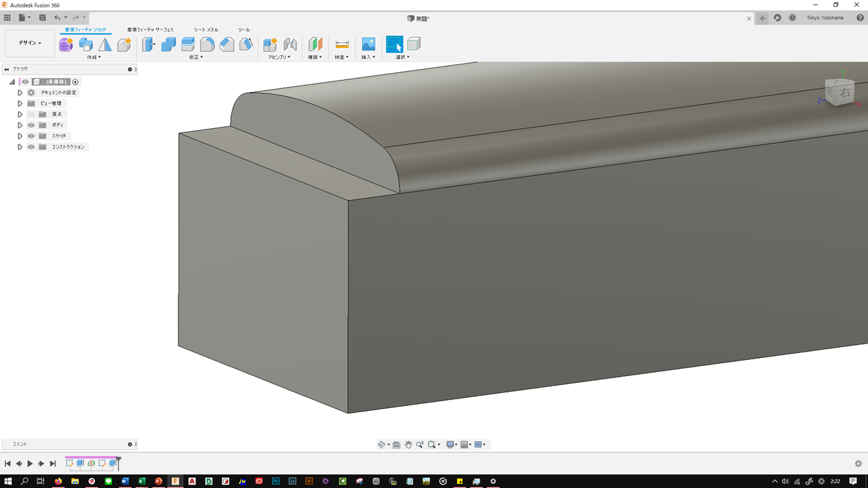Open Excel from the Windows taskbar
The image size is (868, 488).
point(142,481)
